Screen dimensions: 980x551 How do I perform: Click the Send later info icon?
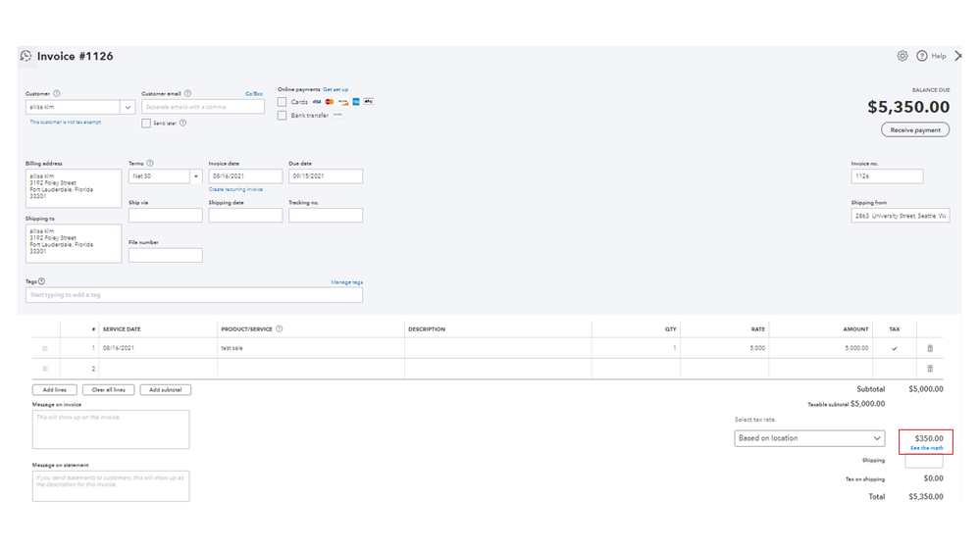pyautogui.click(x=183, y=124)
